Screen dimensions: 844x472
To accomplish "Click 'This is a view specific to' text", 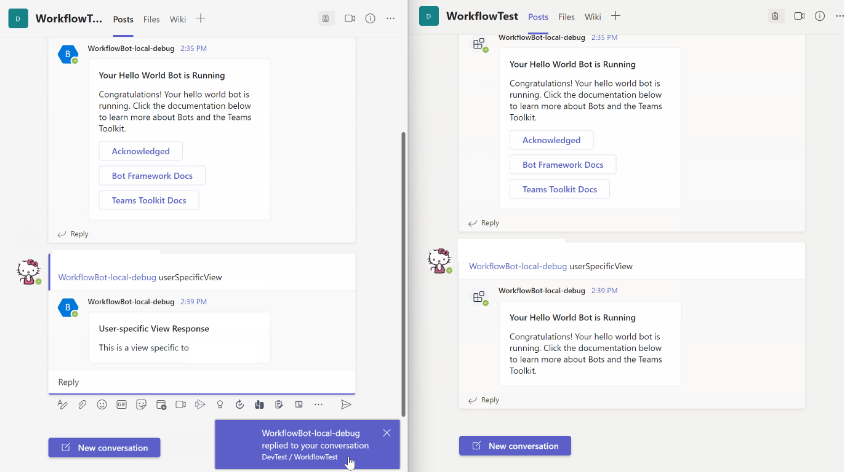I will (144, 348).
